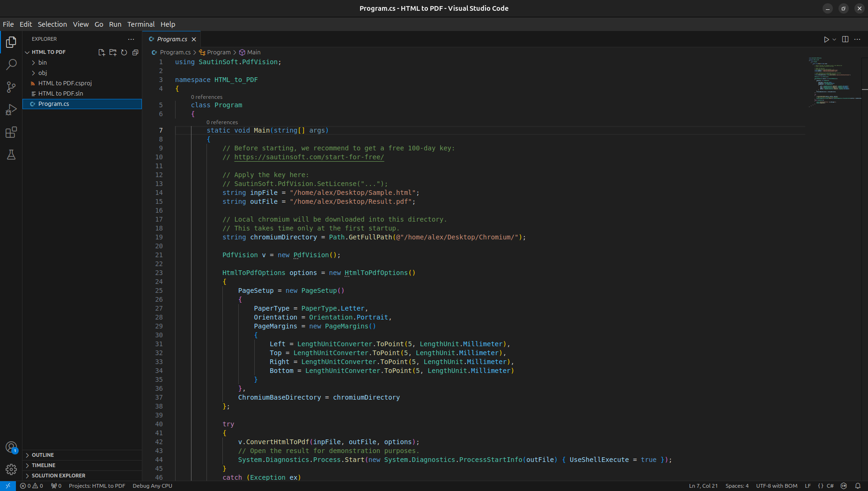Click Debug Any CPU in status bar
This screenshot has width=868, height=491.
[152, 486]
